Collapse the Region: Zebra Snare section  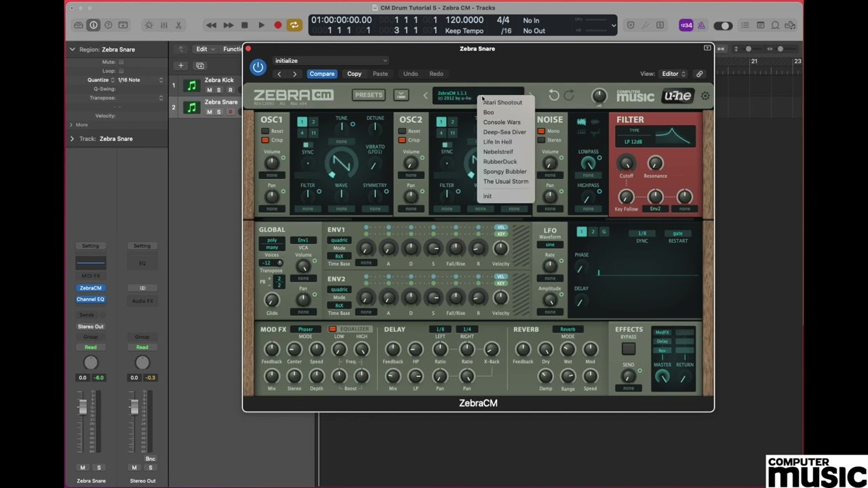pyautogui.click(x=72, y=49)
